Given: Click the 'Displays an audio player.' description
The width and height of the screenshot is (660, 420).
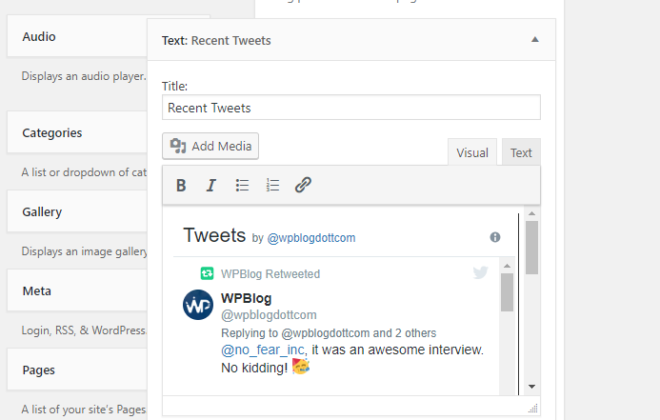Looking at the screenshot, I should (84, 76).
